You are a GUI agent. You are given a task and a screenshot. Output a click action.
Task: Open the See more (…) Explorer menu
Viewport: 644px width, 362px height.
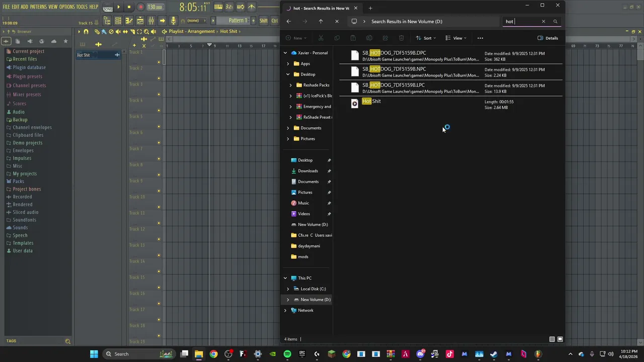pos(480,38)
